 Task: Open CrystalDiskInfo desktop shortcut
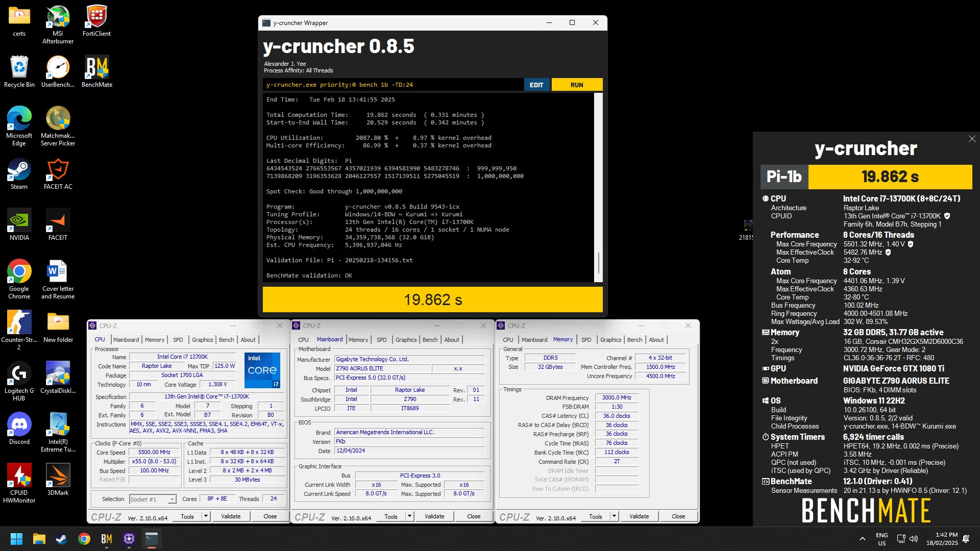click(x=58, y=378)
